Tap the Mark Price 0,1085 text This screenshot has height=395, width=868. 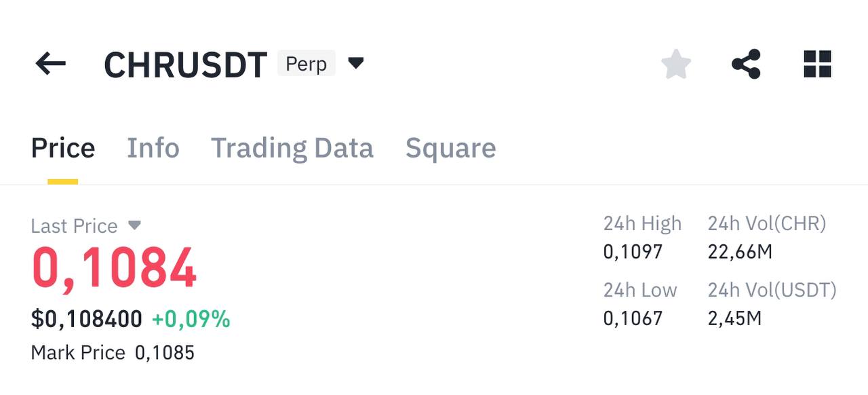pyautogui.click(x=113, y=353)
